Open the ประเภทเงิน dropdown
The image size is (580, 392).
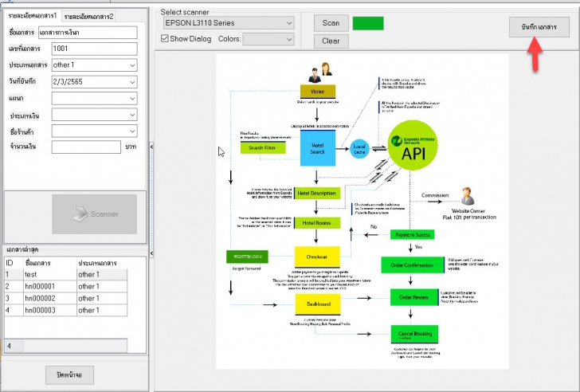click(x=94, y=115)
